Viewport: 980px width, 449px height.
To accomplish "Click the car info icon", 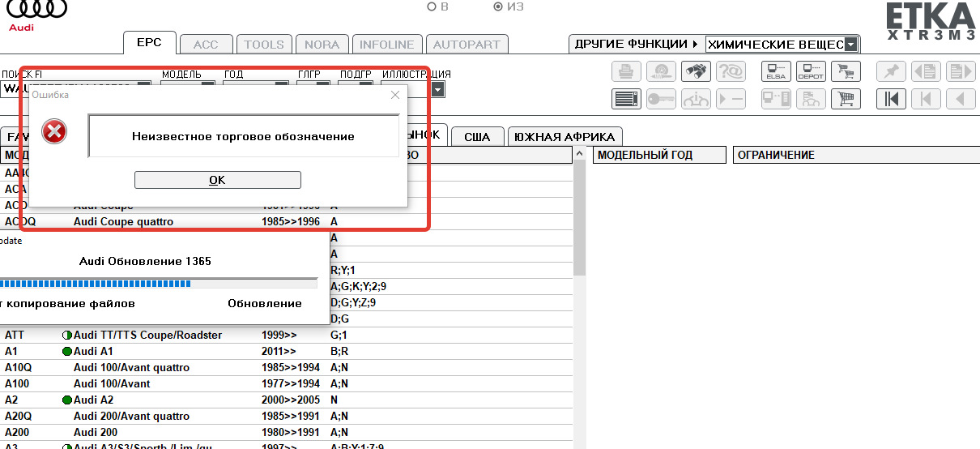I will (x=696, y=99).
